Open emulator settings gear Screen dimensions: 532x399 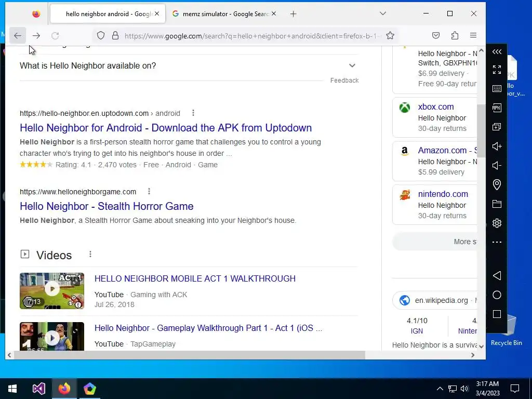[497, 223]
